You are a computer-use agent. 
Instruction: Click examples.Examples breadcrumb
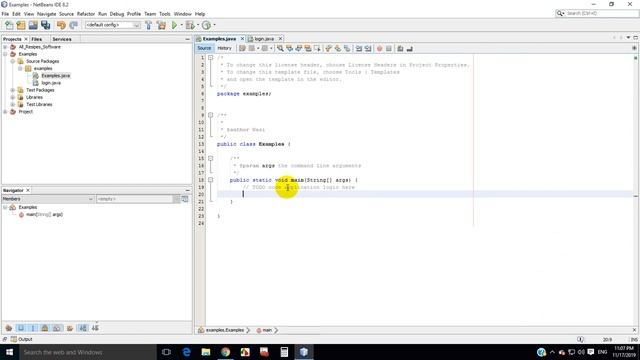click(224, 330)
